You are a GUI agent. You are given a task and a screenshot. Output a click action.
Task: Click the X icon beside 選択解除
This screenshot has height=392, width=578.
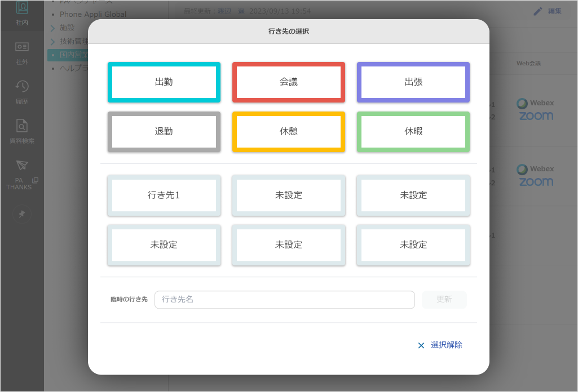pos(421,345)
